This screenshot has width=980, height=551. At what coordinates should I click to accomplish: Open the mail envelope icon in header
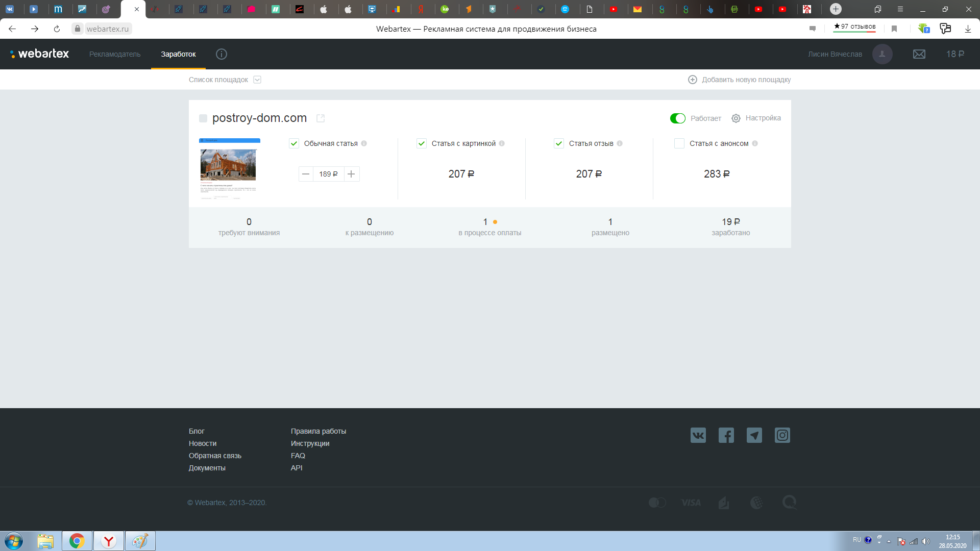919,54
